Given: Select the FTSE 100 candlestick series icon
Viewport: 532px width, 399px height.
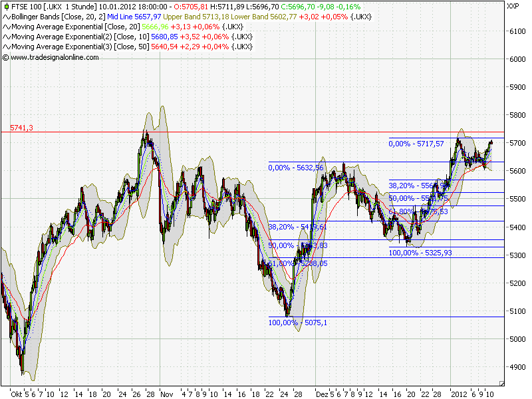Looking at the screenshot, I should point(6,7).
